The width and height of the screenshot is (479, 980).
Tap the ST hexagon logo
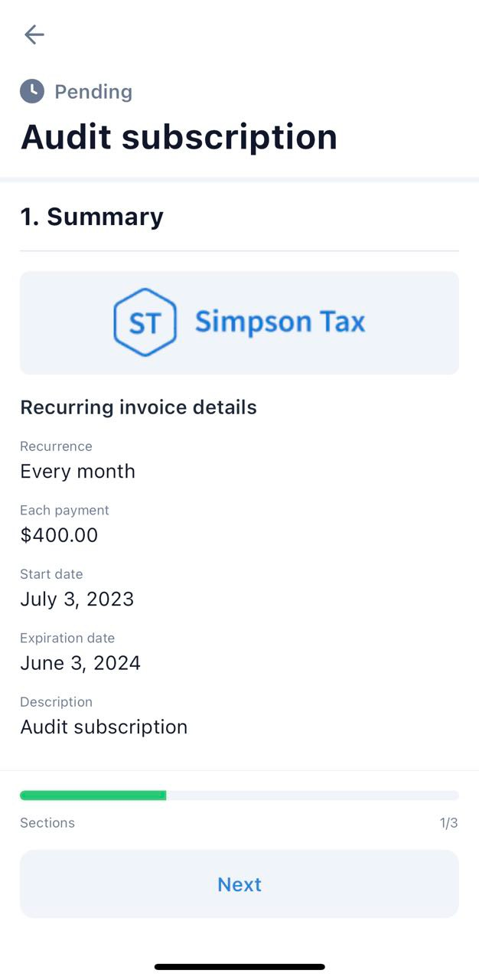point(145,322)
